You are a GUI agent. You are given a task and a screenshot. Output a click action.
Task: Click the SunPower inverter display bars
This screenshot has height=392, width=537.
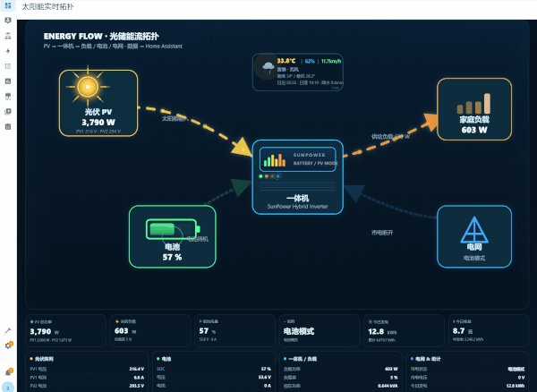pyautogui.click(x=275, y=160)
